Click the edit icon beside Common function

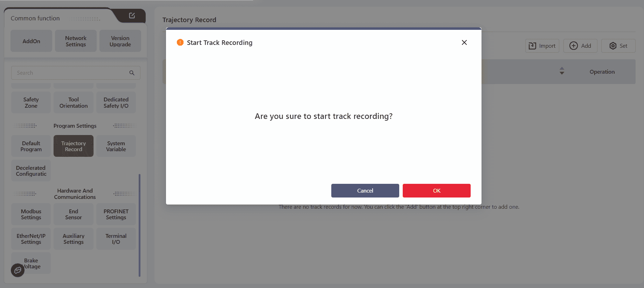[x=132, y=15]
